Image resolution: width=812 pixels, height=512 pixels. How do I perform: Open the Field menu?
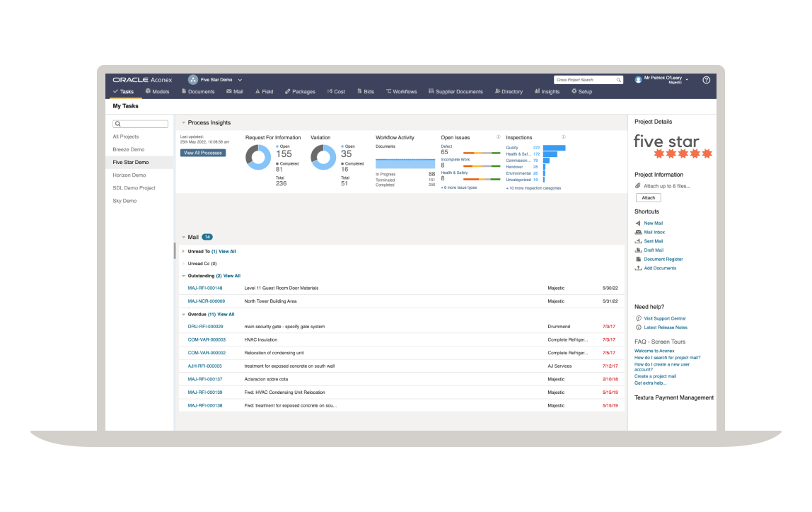(x=264, y=92)
